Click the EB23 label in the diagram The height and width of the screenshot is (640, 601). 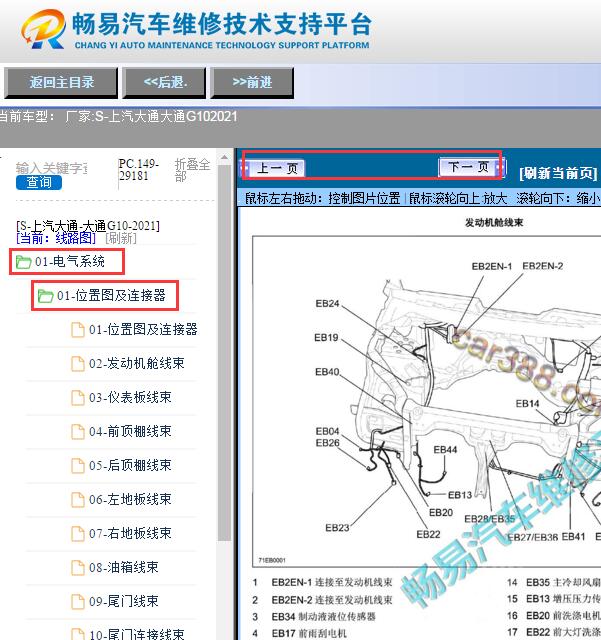337,528
